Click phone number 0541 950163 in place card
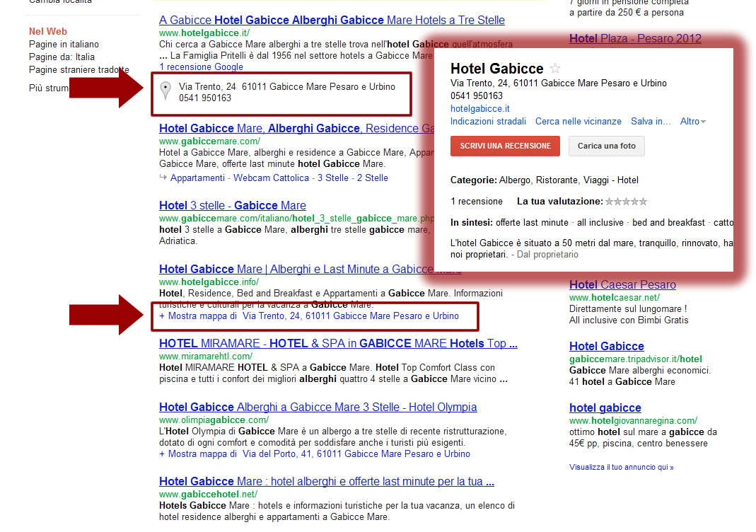 (477, 96)
